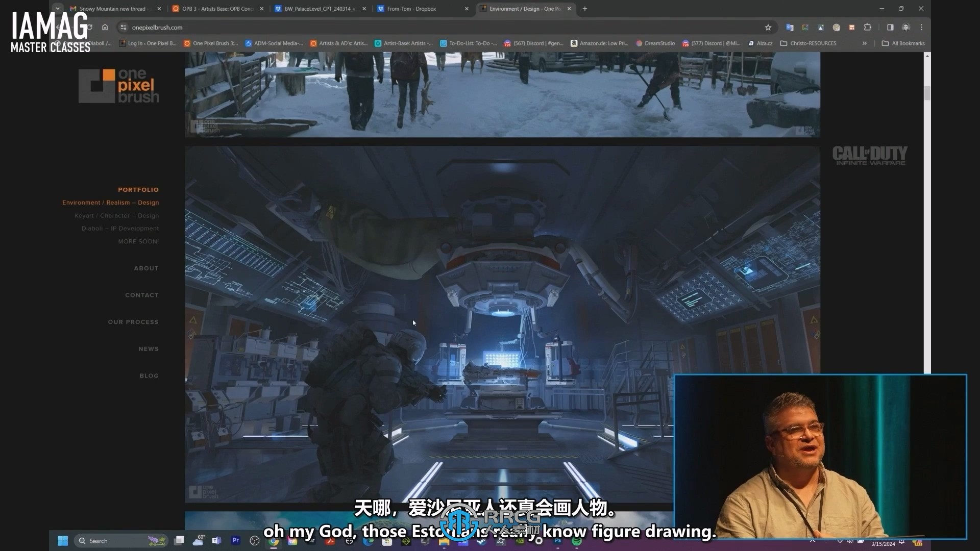
Task: Close the Snowy Mountain new thread tab
Action: pos(159,9)
